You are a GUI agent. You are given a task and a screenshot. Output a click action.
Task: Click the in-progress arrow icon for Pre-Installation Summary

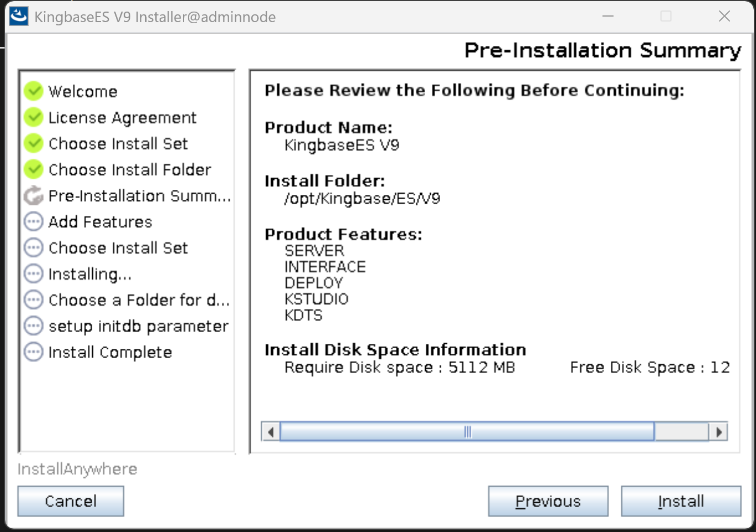[34, 195]
